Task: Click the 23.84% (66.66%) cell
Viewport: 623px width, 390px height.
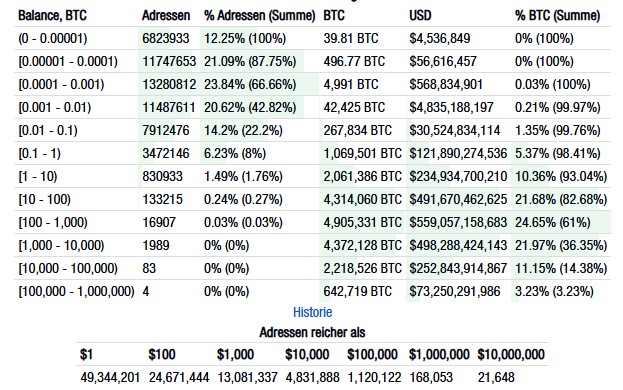Action: [250, 85]
